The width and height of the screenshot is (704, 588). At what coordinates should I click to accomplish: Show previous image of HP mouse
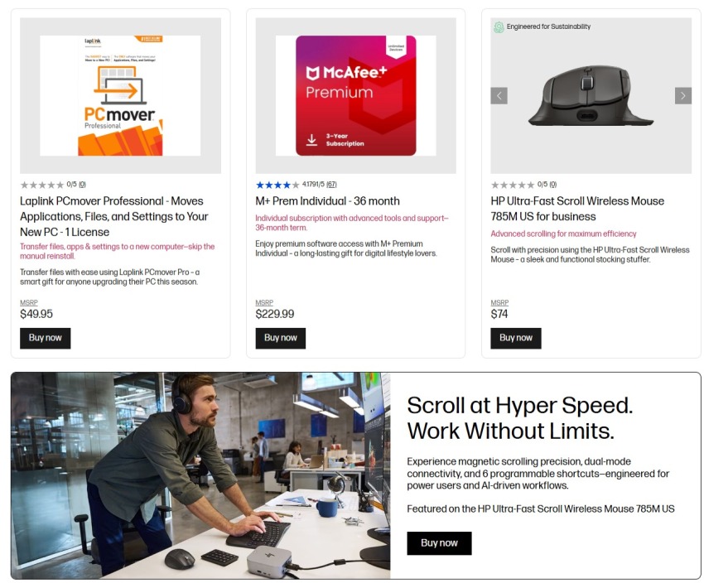click(x=499, y=95)
